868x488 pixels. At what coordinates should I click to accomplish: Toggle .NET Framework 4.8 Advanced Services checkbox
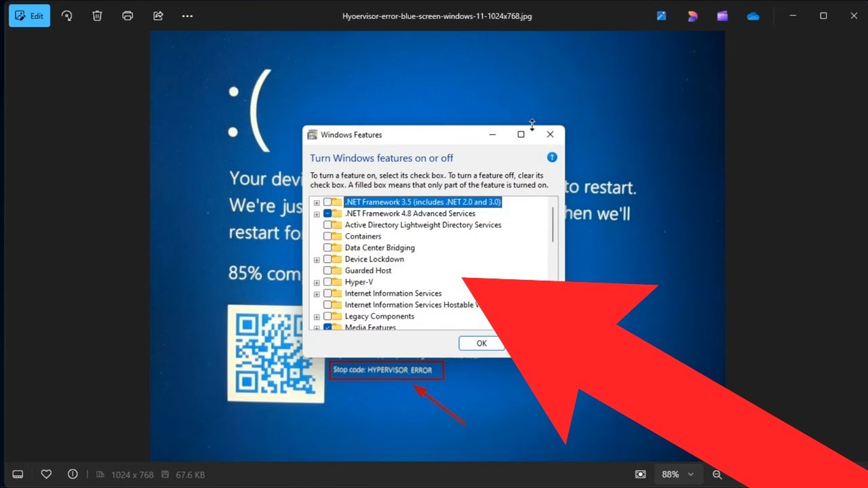328,213
